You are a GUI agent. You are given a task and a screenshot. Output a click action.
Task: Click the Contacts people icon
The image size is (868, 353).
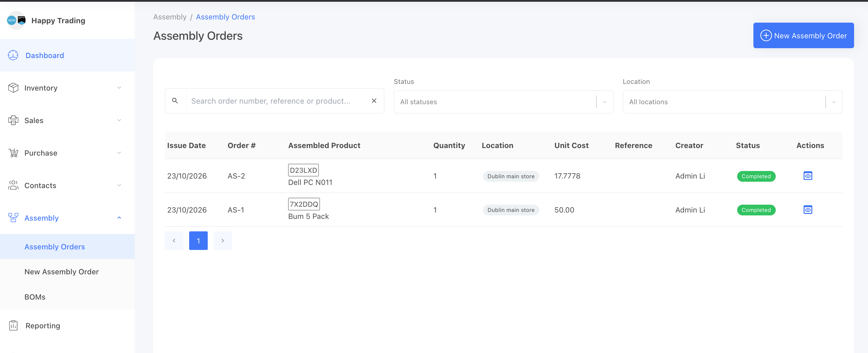click(x=13, y=185)
